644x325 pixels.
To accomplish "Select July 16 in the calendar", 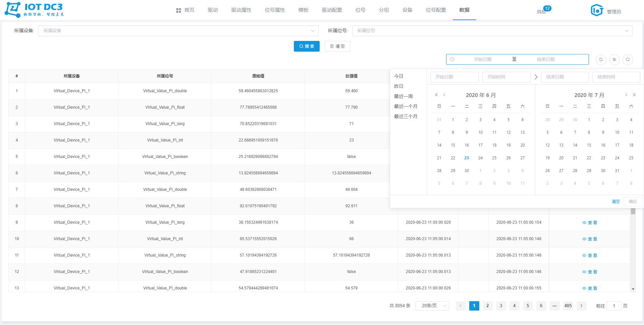I will [603, 145].
